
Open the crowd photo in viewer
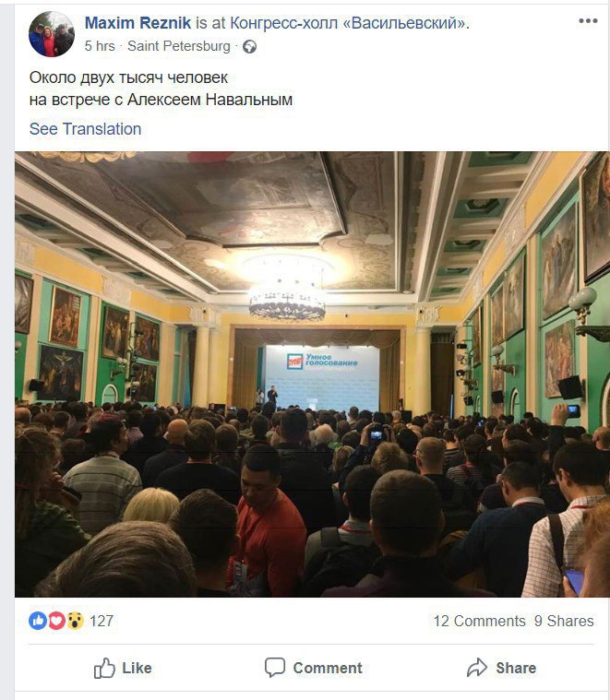312,374
